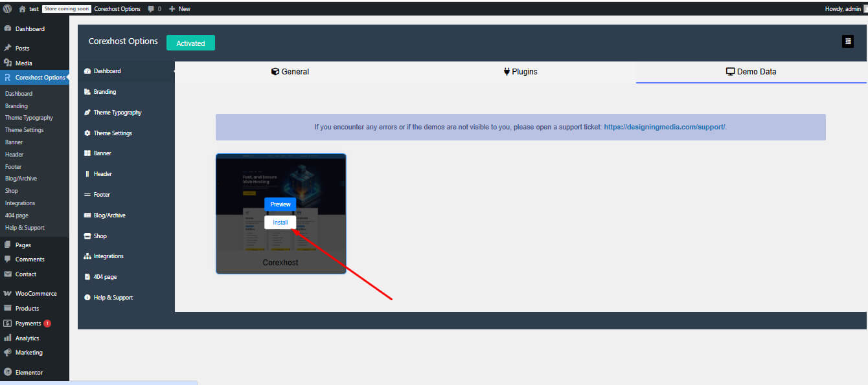Click the Preview button on Corexhost demo
Viewport: 868px width, 385px height.
click(280, 204)
